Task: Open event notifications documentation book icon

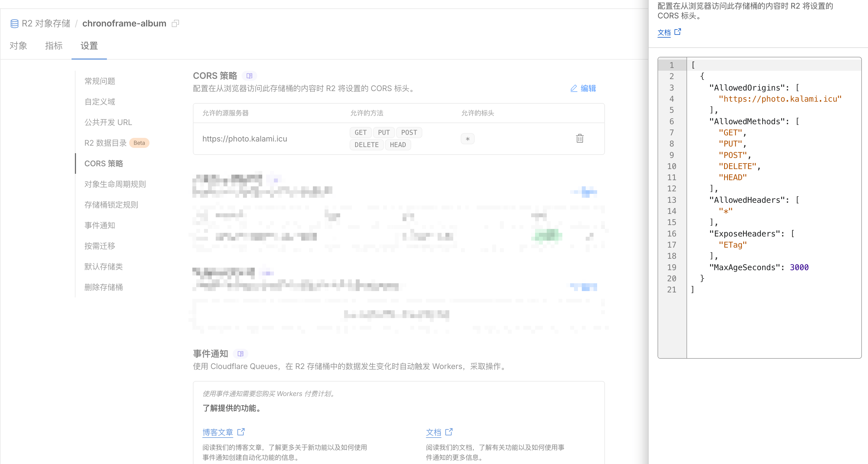Action: (x=240, y=353)
